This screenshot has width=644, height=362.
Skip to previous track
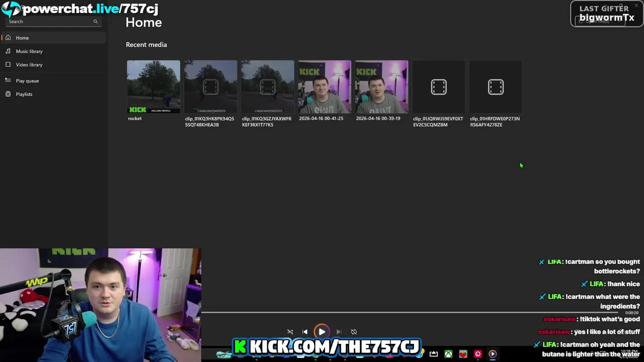coord(305,332)
